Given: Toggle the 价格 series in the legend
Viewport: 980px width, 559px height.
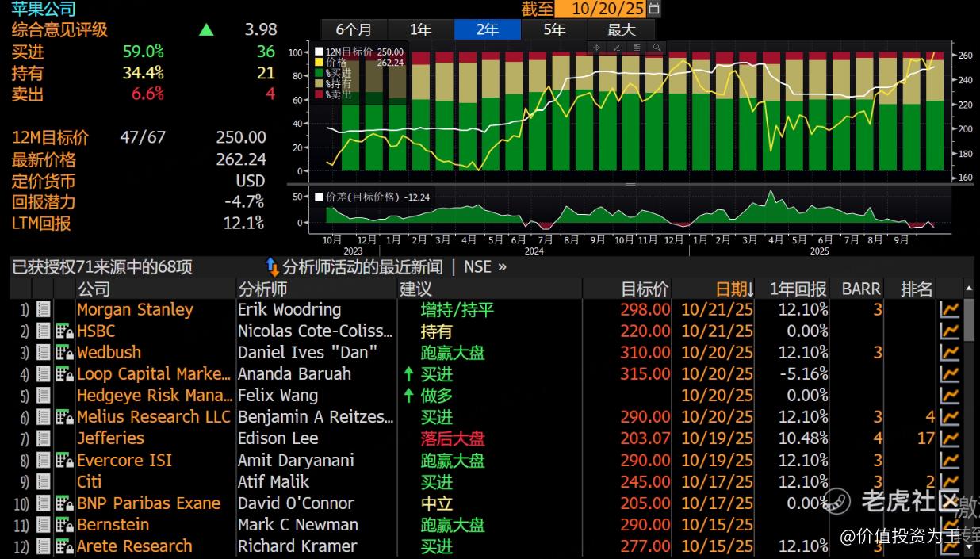Looking at the screenshot, I should [x=358, y=62].
